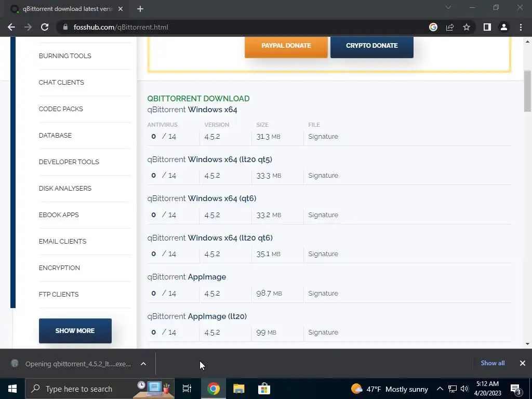This screenshot has width=532, height=399.
Task: Open the Chrome profile menu
Action: pyautogui.click(x=504, y=27)
